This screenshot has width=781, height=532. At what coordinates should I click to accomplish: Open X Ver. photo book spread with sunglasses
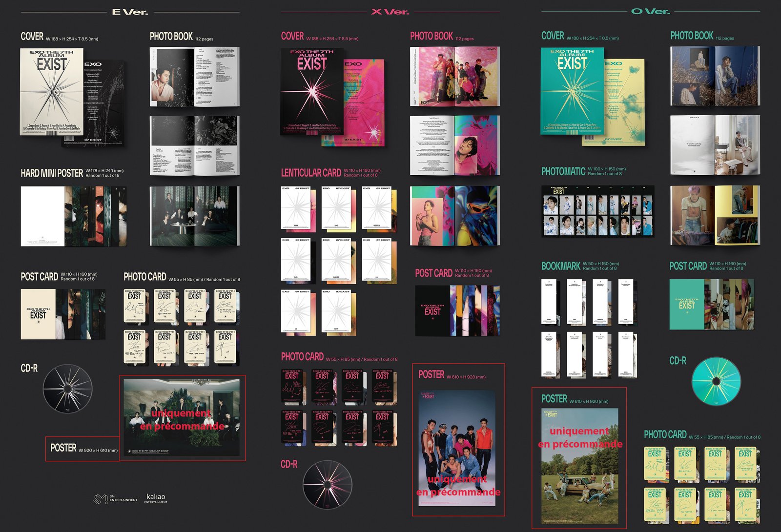455,216
